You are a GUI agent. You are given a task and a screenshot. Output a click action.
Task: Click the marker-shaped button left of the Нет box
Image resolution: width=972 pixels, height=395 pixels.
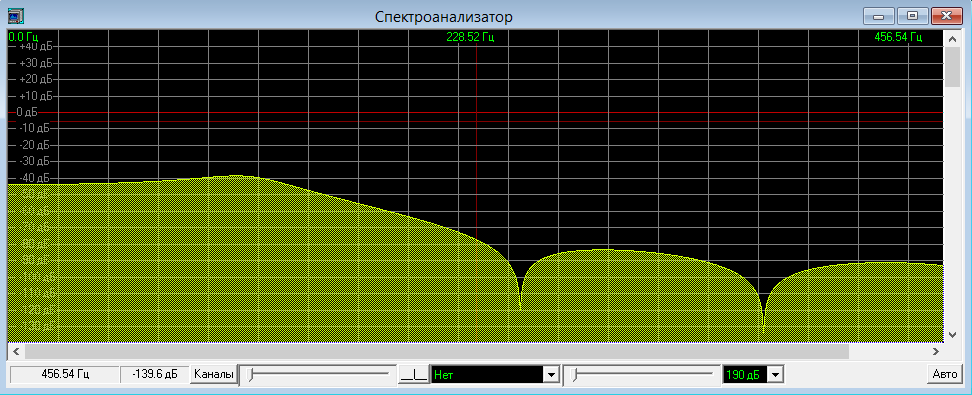pos(413,375)
